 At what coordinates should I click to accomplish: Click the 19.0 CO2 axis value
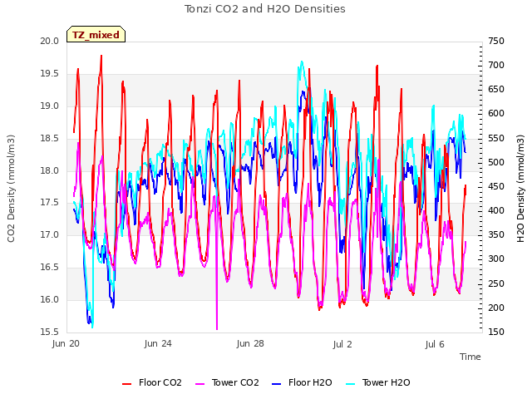coord(50,106)
